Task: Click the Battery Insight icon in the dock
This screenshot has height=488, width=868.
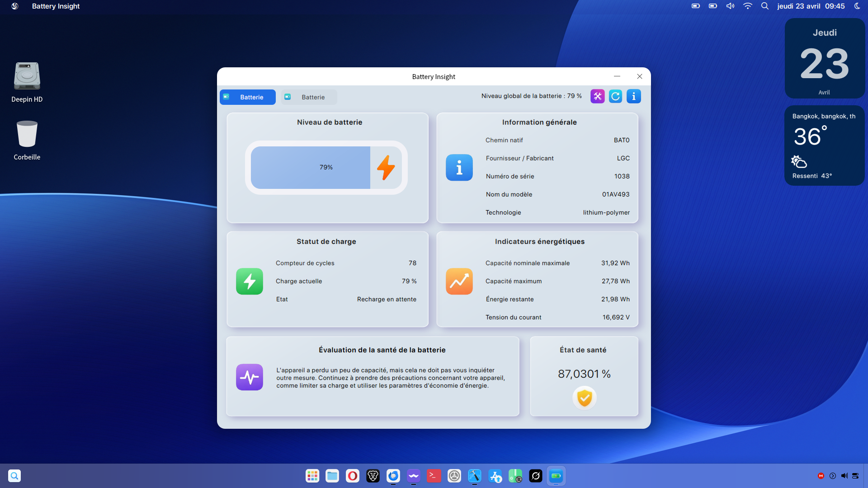Action: 556,476
